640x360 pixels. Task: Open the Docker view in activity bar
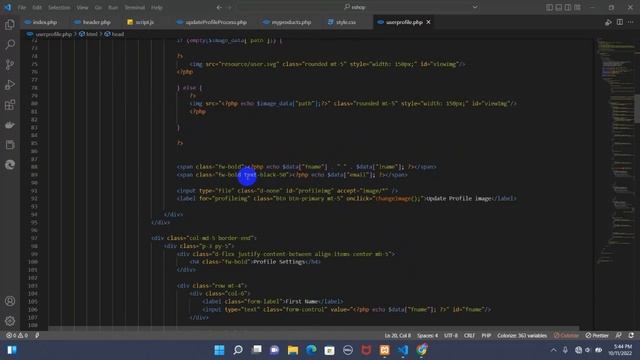[x=10, y=124]
